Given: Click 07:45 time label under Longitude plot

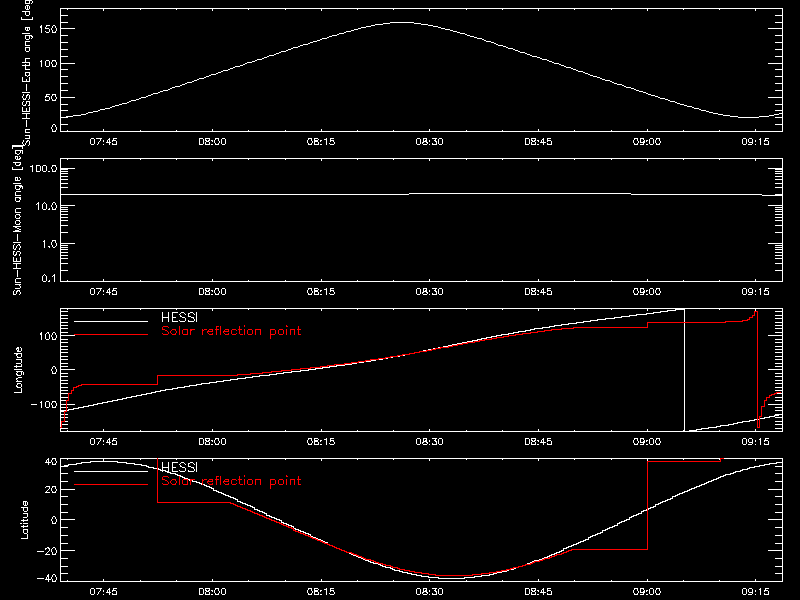Looking at the screenshot, I should coord(104,442).
